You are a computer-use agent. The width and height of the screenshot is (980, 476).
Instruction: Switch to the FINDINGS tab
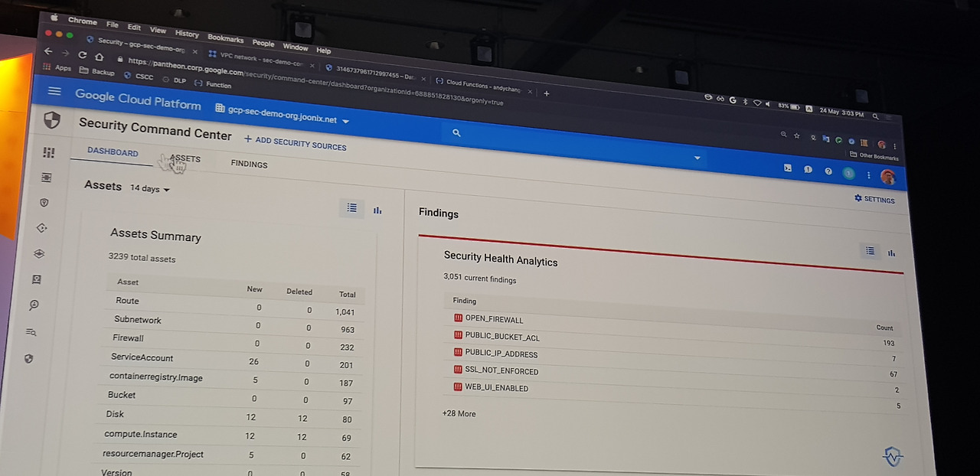click(250, 164)
